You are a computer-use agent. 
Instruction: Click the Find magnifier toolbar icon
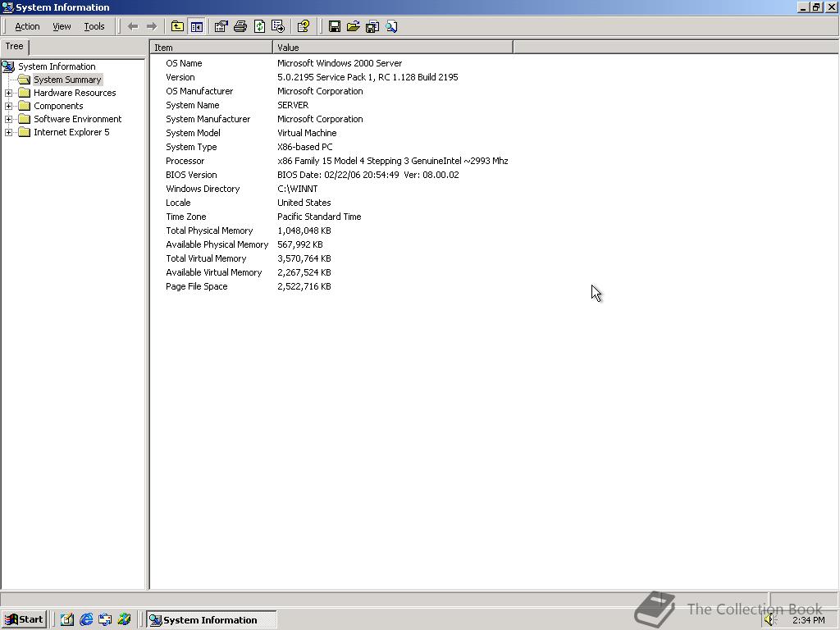[391, 26]
